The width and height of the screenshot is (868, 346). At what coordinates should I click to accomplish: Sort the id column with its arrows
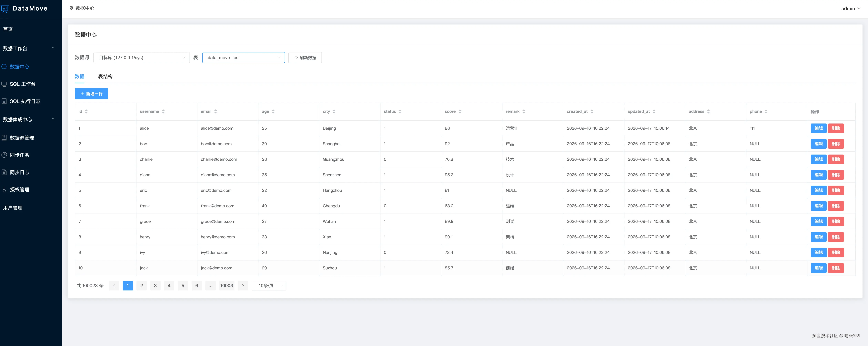(x=86, y=112)
